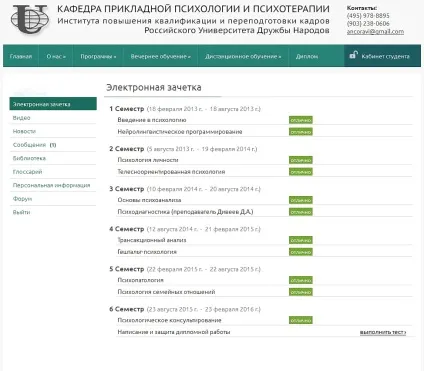Screen dimensions: 424x371
Task: Click Трансакционный анализ course
Action: pyautogui.click(x=152, y=240)
